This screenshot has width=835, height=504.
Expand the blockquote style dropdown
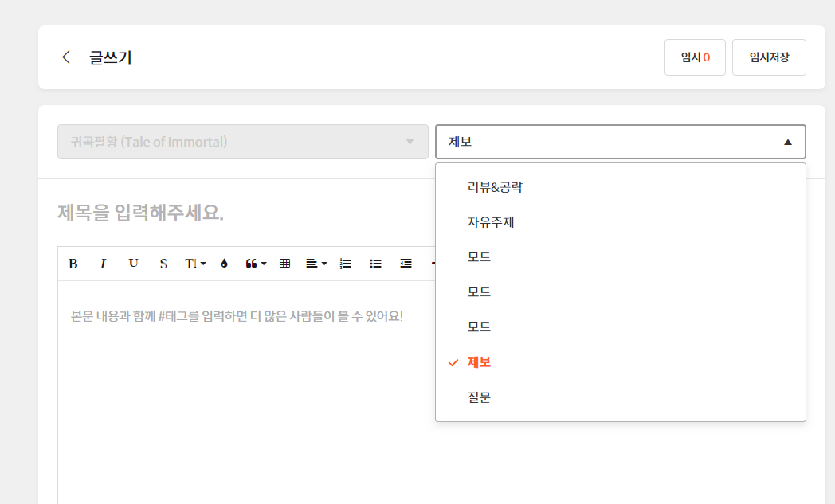(x=256, y=264)
